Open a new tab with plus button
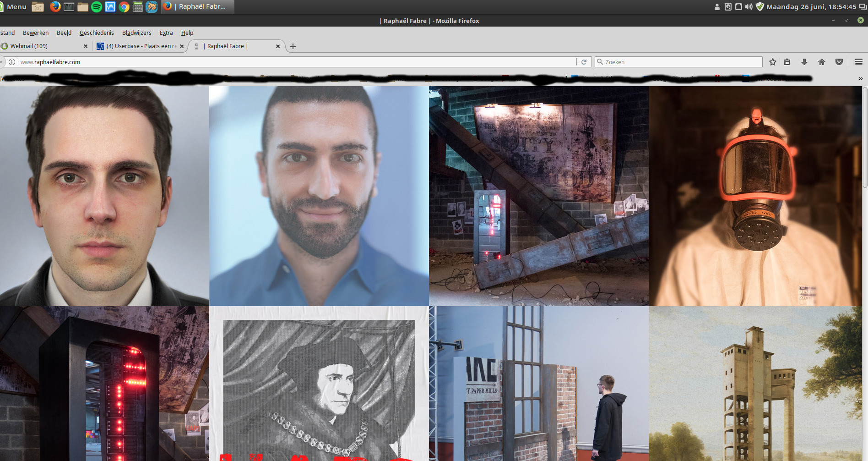Image resolution: width=868 pixels, height=461 pixels. point(293,46)
